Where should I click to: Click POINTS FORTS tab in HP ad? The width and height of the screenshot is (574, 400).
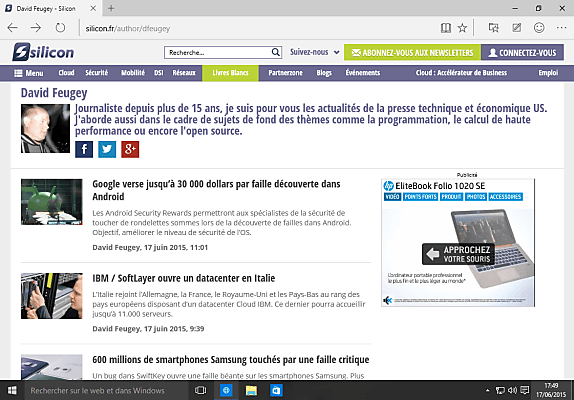[x=421, y=197]
